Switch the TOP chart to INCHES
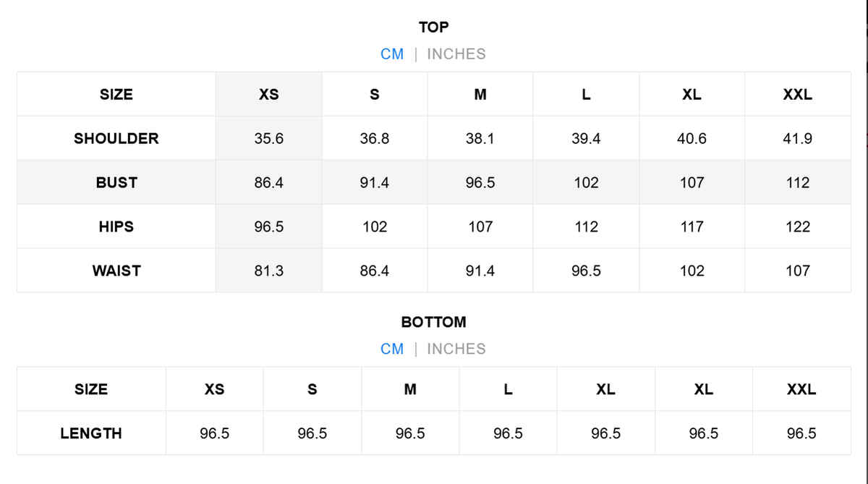 [x=456, y=54]
